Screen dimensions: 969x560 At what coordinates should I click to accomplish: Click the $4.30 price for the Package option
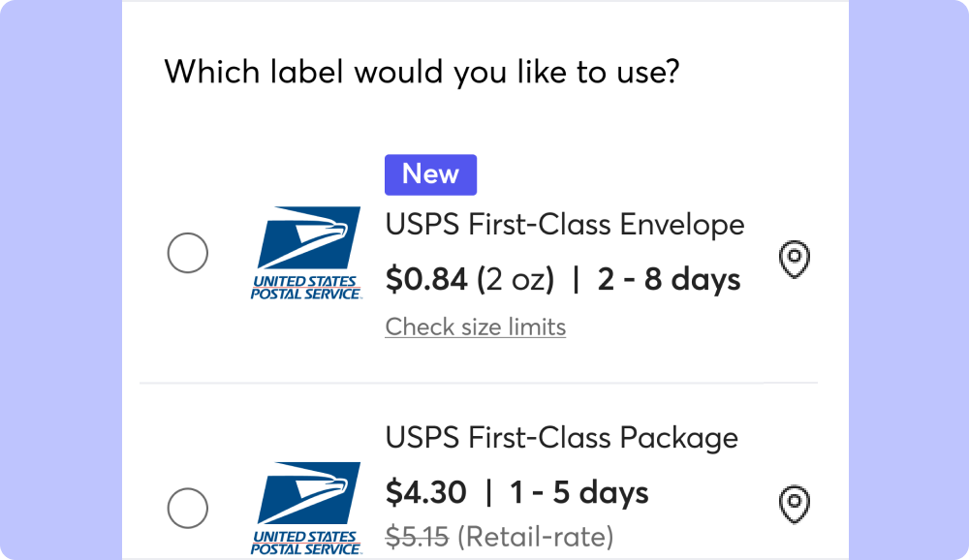click(x=426, y=492)
